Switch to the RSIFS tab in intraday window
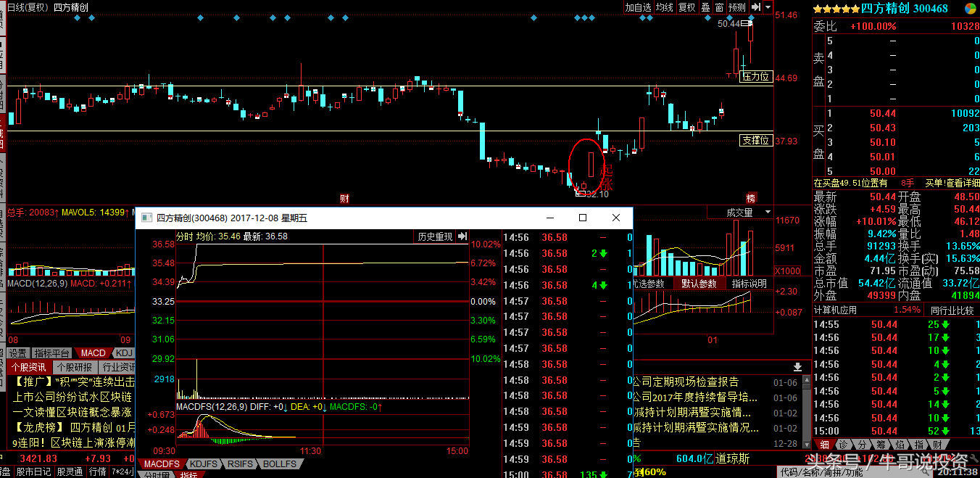The image size is (980, 478). pyautogui.click(x=241, y=463)
